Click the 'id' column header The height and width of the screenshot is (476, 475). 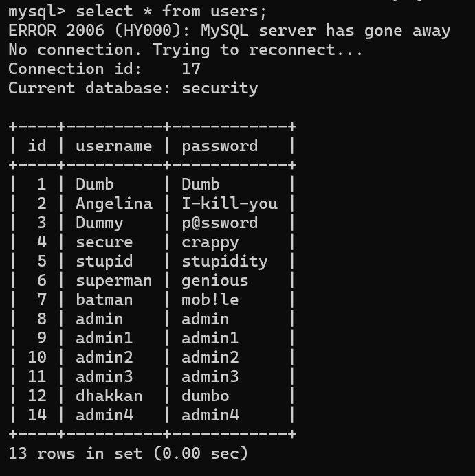click(x=37, y=146)
